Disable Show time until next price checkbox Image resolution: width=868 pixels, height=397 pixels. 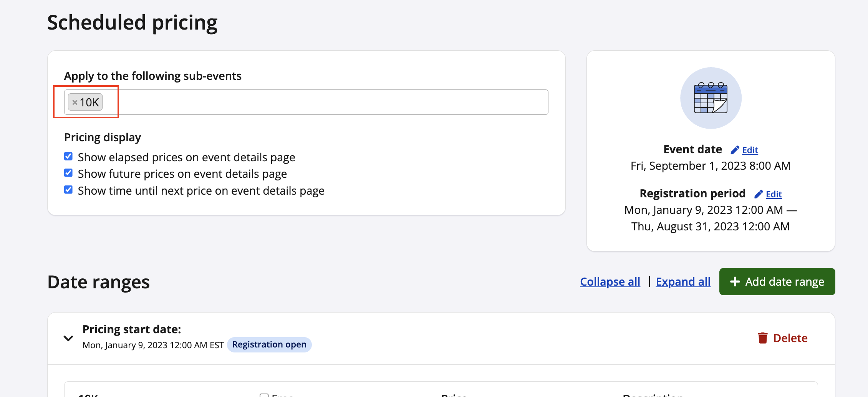[68, 190]
